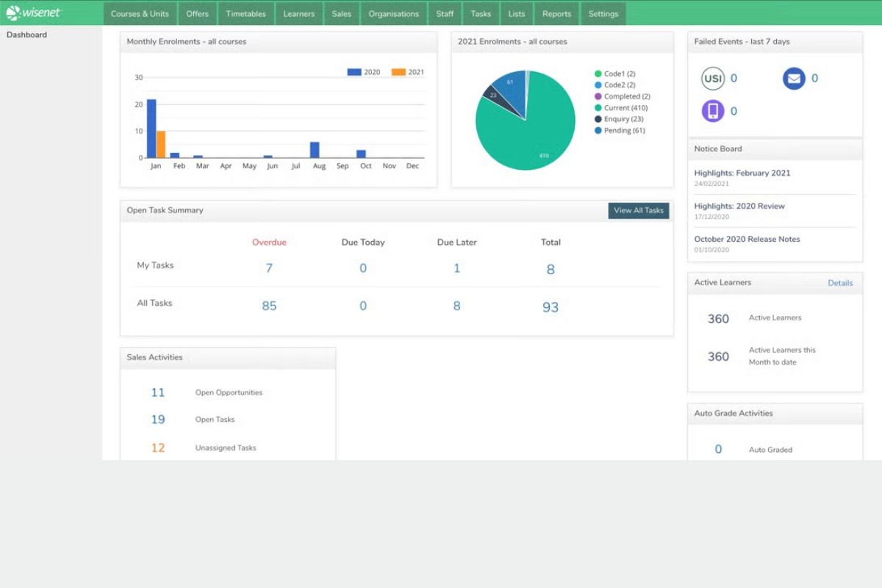Viewport: 882px width, 588px height.
Task: Click the purple mobile SMS failed events icon
Action: point(713,111)
